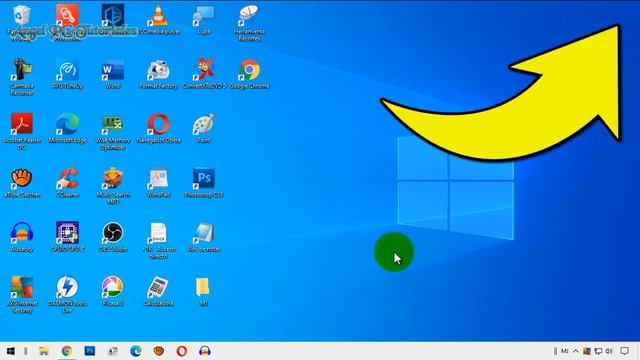Open Google Chrome desktop shortcut

click(x=249, y=70)
